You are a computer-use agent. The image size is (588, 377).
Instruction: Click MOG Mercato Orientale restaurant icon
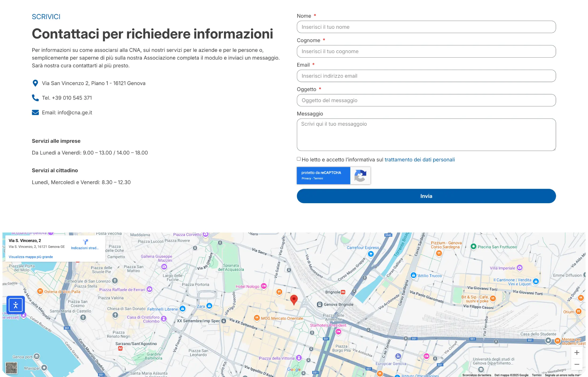point(257,318)
